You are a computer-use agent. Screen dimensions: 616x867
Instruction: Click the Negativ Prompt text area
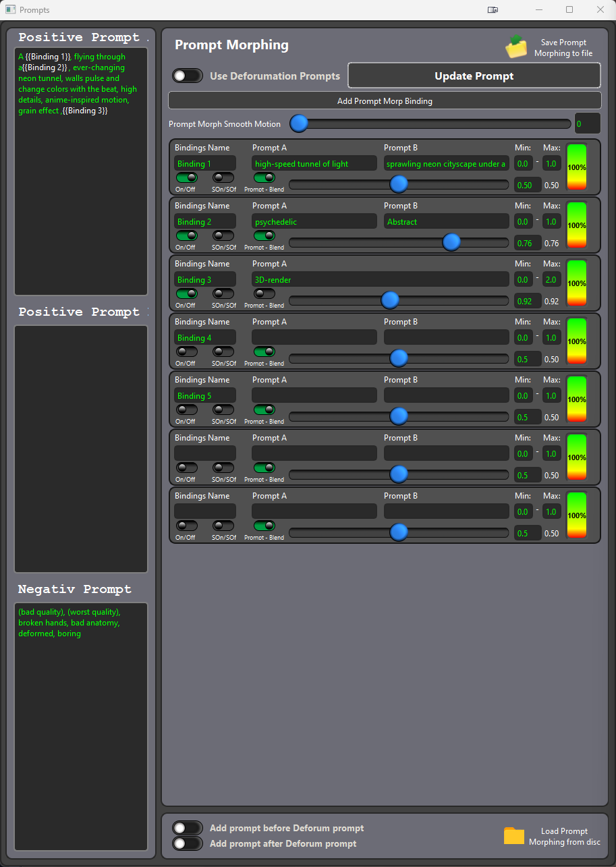click(81, 726)
